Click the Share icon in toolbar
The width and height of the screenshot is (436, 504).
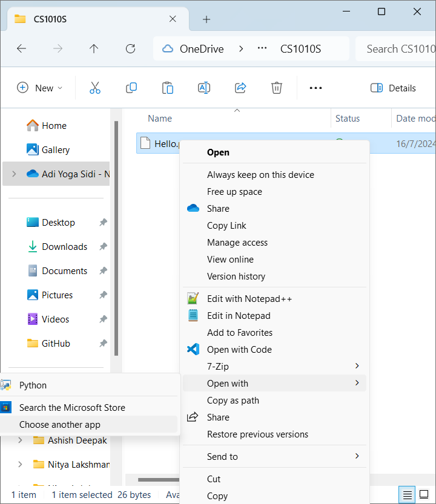tap(240, 88)
